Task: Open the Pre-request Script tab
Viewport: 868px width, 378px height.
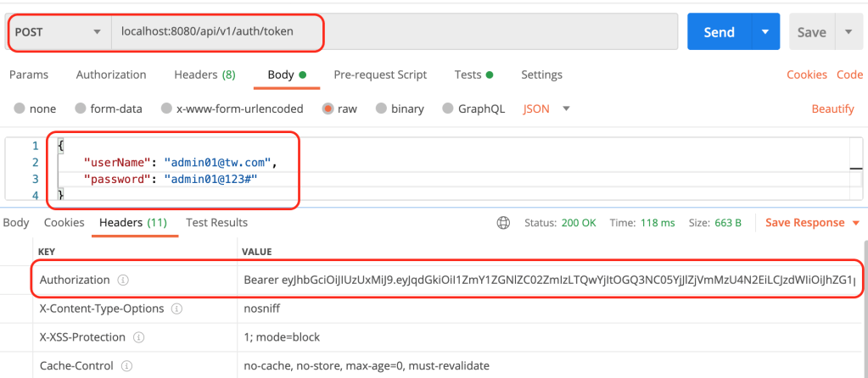Action: point(380,75)
